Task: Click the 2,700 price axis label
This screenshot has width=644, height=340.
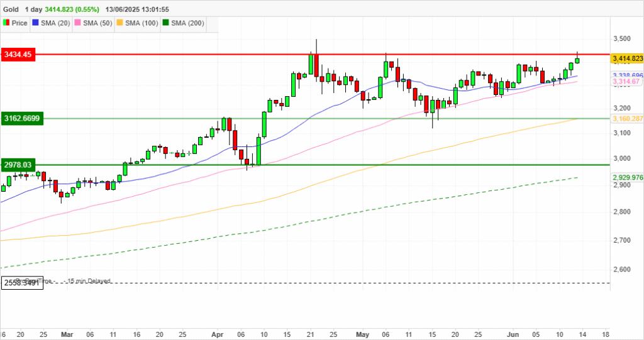Action: [622, 240]
